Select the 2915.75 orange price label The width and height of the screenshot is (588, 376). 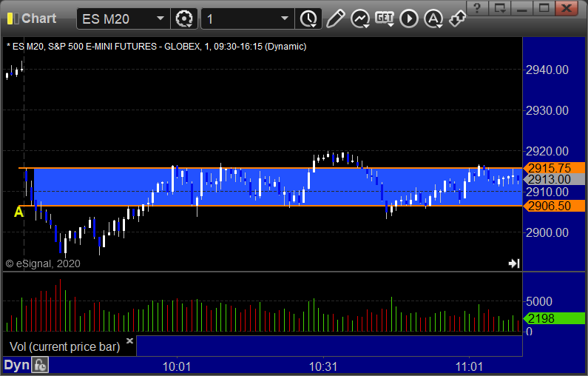pos(554,168)
